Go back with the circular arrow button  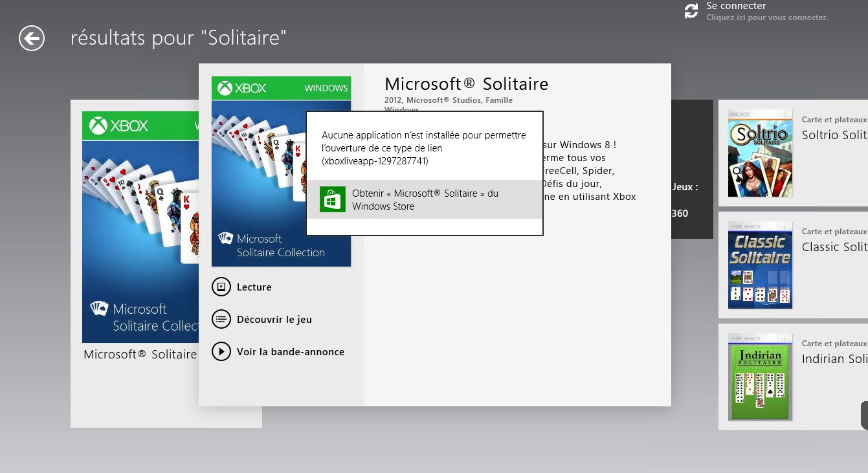[32, 38]
